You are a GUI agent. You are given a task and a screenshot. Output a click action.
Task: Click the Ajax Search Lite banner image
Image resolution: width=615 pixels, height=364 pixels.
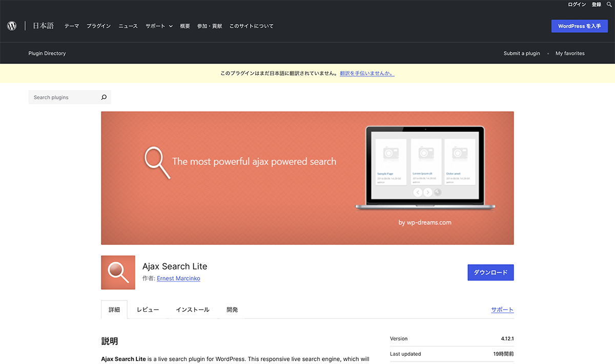pos(307,178)
